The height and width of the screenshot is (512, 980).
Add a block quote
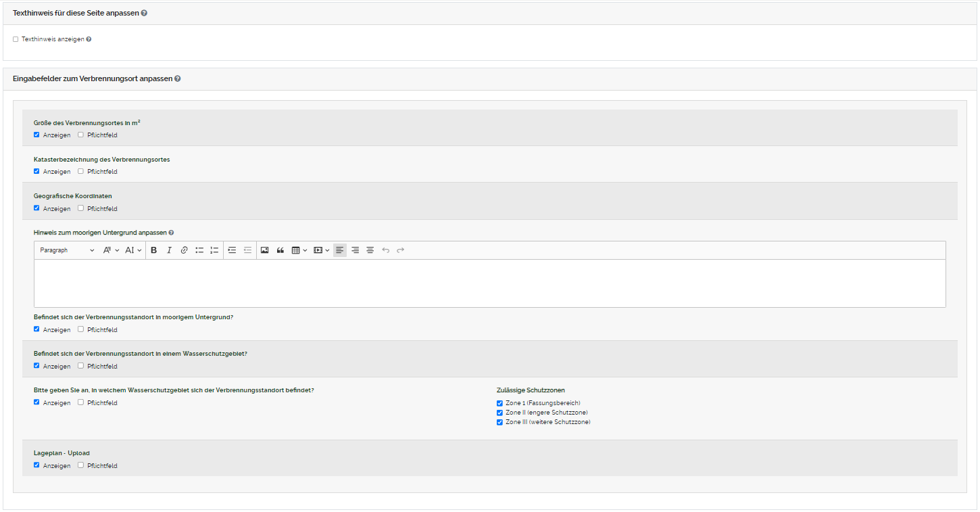[280, 250]
